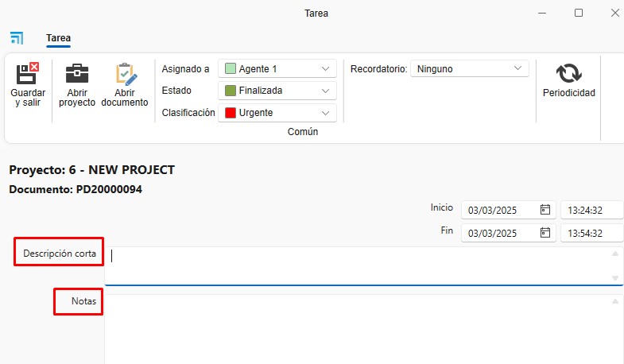Click the green Finalizada color swatch

(x=231, y=91)
